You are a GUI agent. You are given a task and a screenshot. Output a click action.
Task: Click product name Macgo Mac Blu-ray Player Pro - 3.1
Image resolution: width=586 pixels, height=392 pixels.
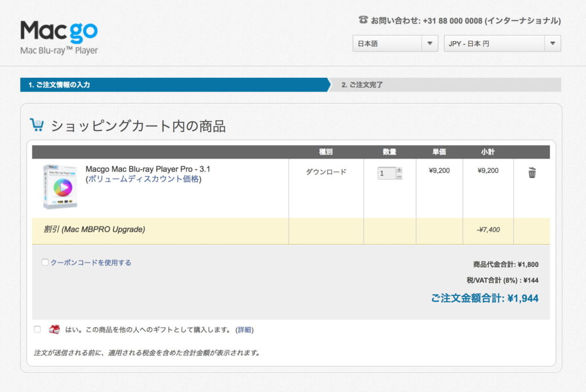[148, 169]
